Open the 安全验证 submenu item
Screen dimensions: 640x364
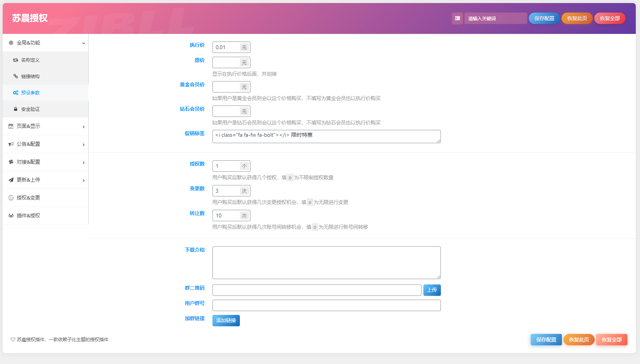(x=46, y=109)
